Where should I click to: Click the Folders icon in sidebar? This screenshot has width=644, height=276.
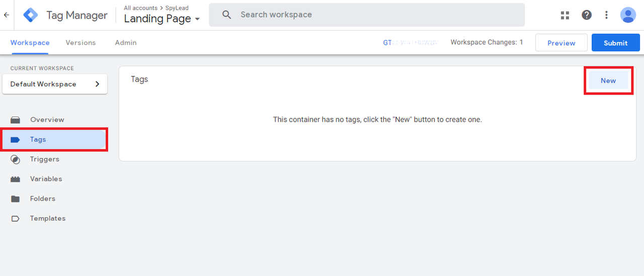click(16, 199)
